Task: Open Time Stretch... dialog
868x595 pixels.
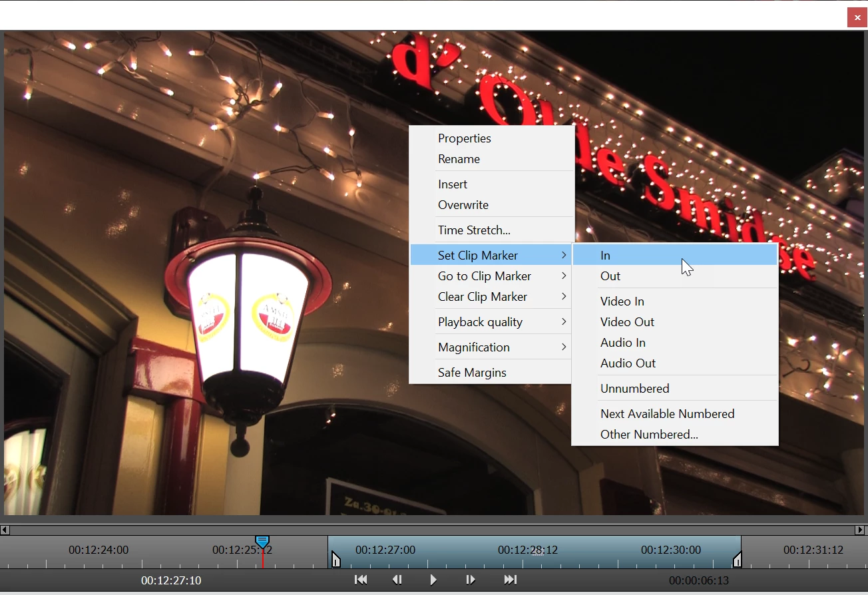Action: (x=491, y=230)
